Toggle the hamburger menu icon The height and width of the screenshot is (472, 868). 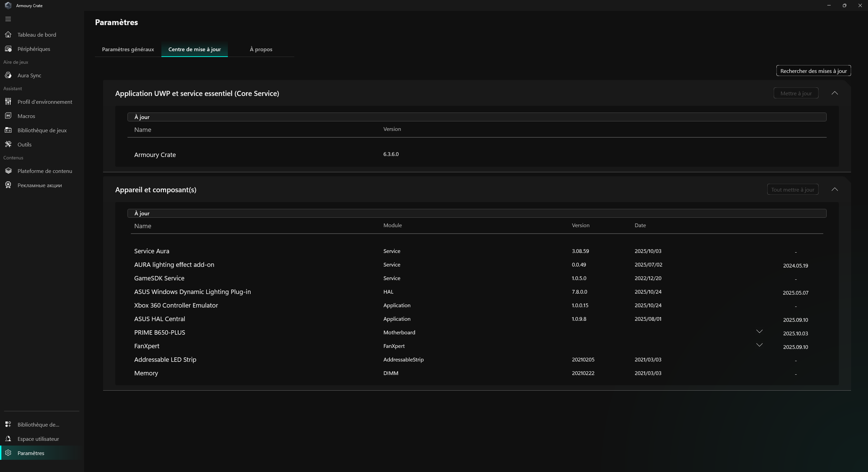[x=8, y=19]
